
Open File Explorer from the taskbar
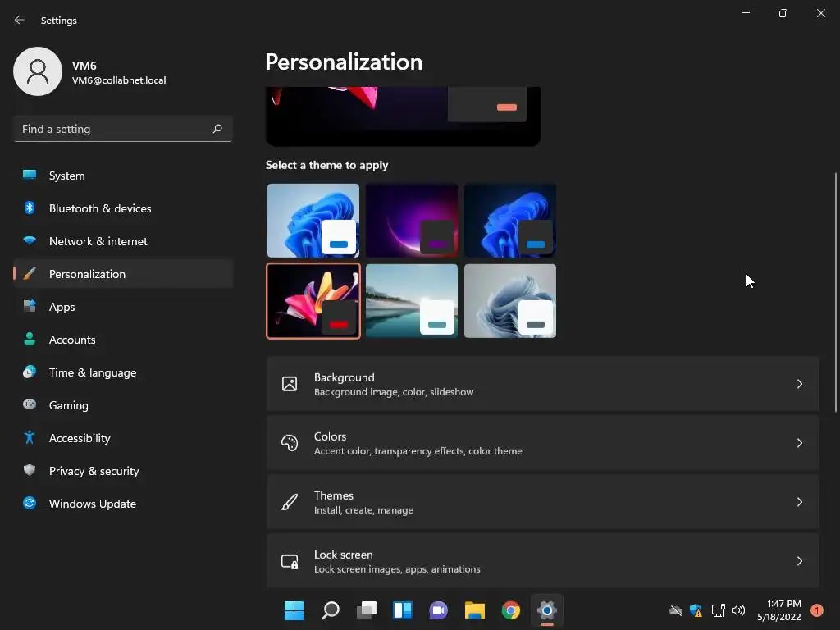(475, 610)
